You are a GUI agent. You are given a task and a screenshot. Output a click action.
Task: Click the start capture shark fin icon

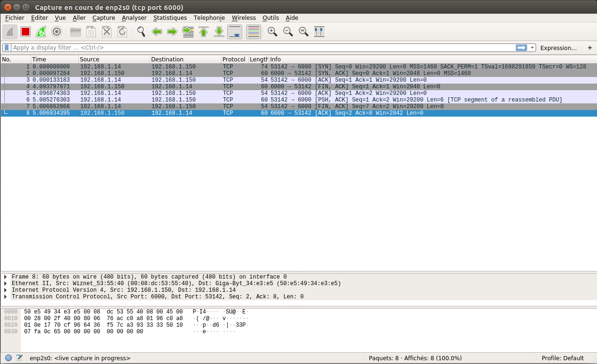click(x=10, y=32)
